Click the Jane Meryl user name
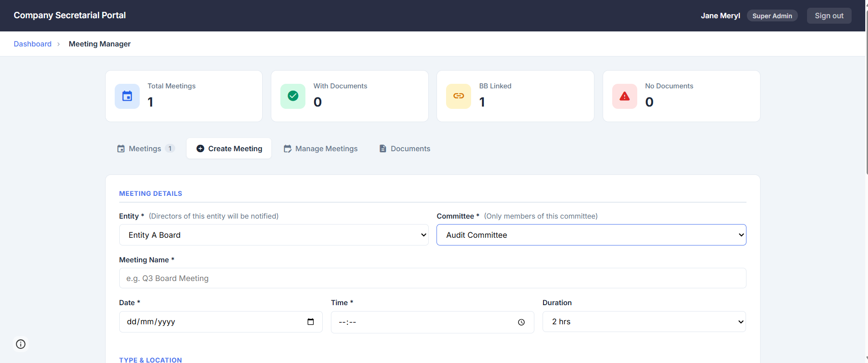This screenshot has height=363, width=868. [721, 16]
